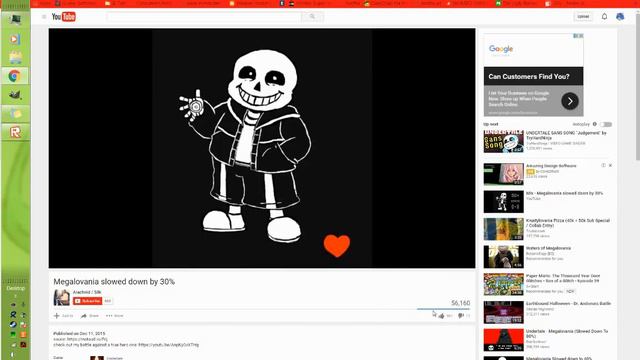This screenshot has width=640, height=360.
Task: Click the Sans video player area
Action: (x=262, y=148)
